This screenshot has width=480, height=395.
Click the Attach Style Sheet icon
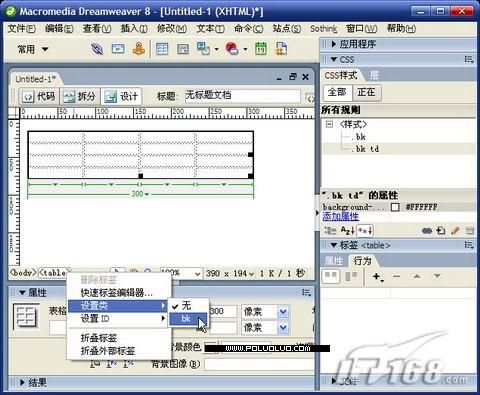click(427, 230)
